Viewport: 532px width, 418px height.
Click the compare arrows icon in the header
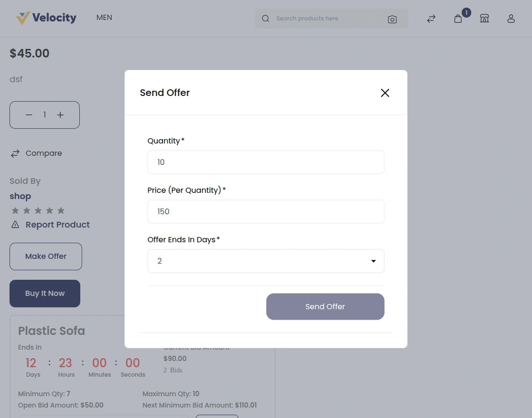(431, 19)
